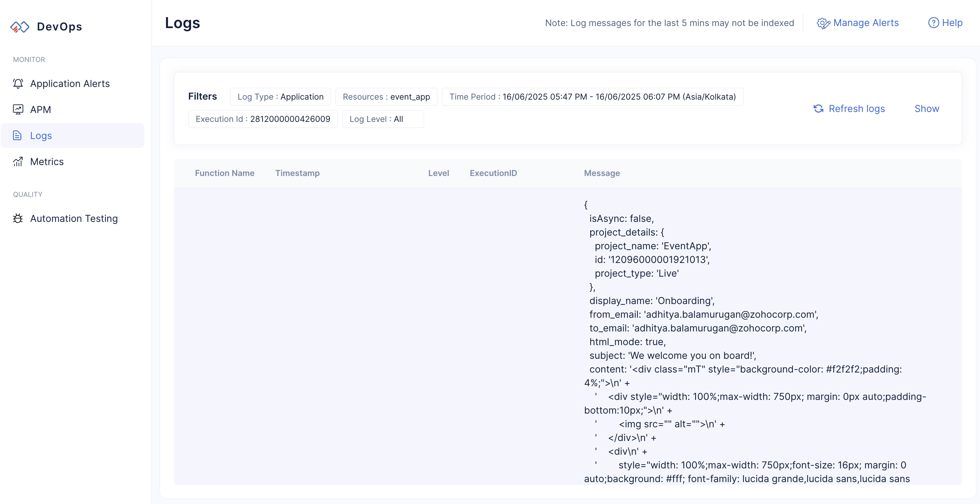980x504 pixels.
Task: Click the Manage Alerts gear icon
Action: [823, 23]
